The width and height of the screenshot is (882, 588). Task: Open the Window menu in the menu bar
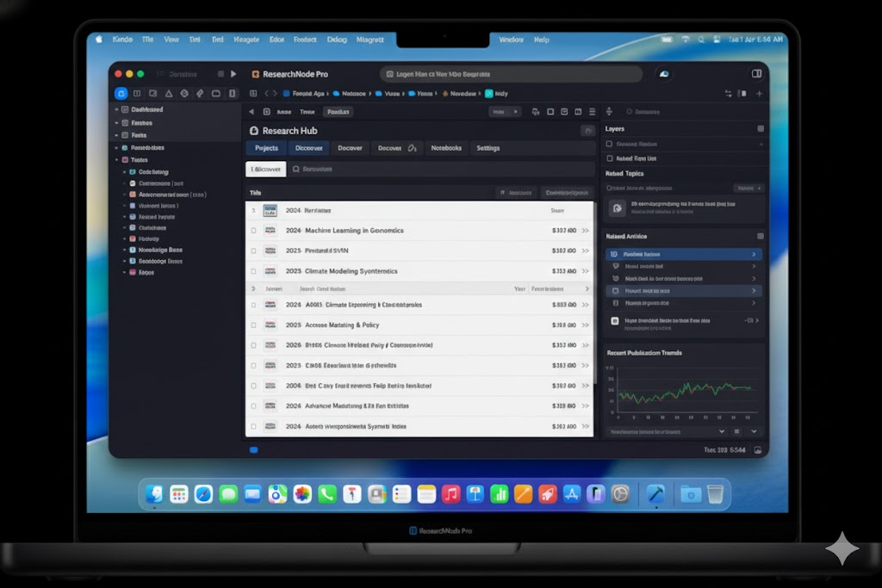tap(511, 40)
